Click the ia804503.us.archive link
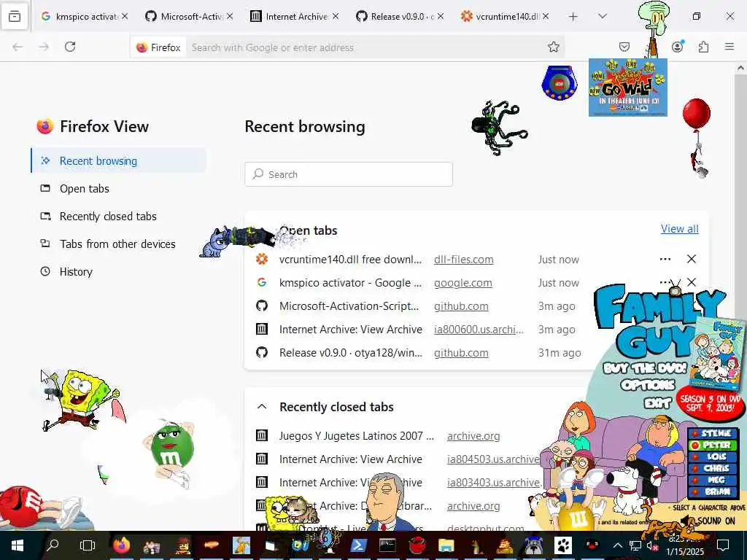 coord(493,459)
